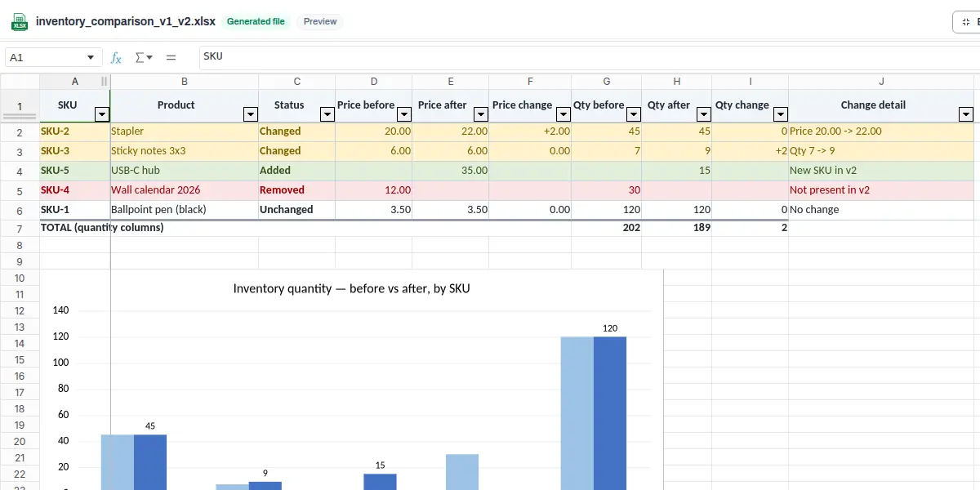Click the total Qty after value 189
Image resolution: width=980 pixels, height=490 pixels.
pos(677,229)
